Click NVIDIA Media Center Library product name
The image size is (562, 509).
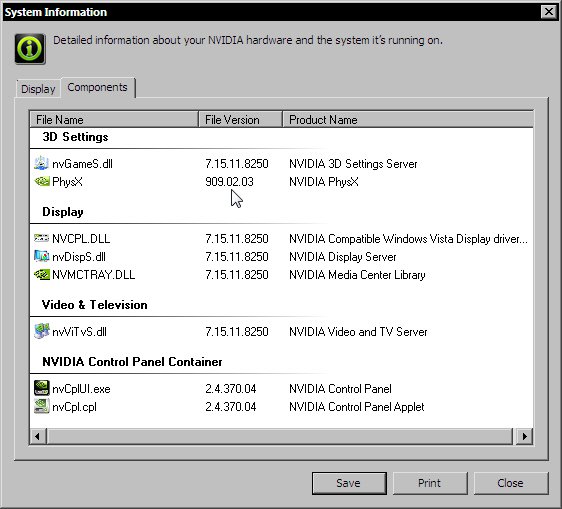(x=357, y=275)
